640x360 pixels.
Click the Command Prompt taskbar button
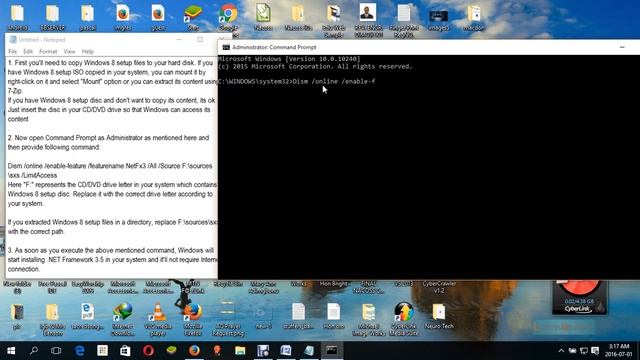click(331, 351)
